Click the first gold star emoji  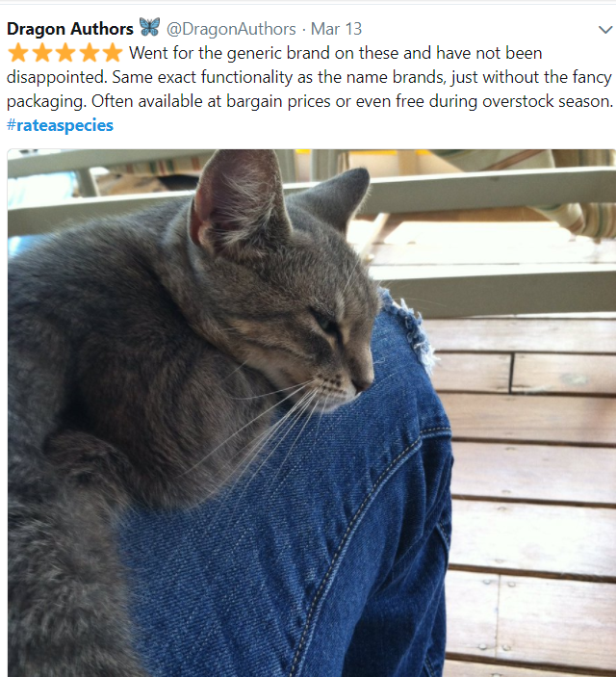click(18, 53)
